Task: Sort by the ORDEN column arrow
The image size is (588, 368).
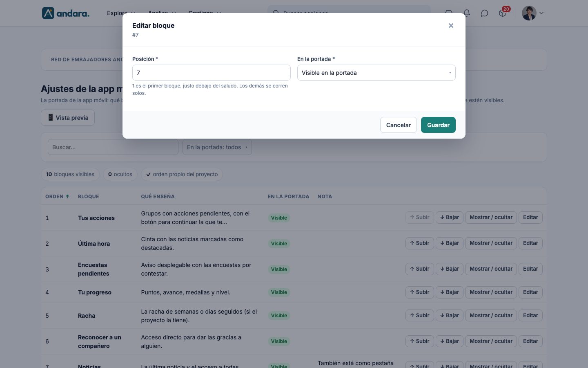Action: click(x=67, y=197)
